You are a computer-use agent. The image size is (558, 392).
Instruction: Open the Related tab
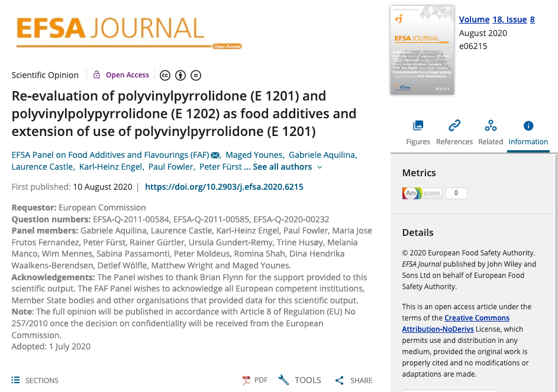pyautogui.click(x=491, y=132)
